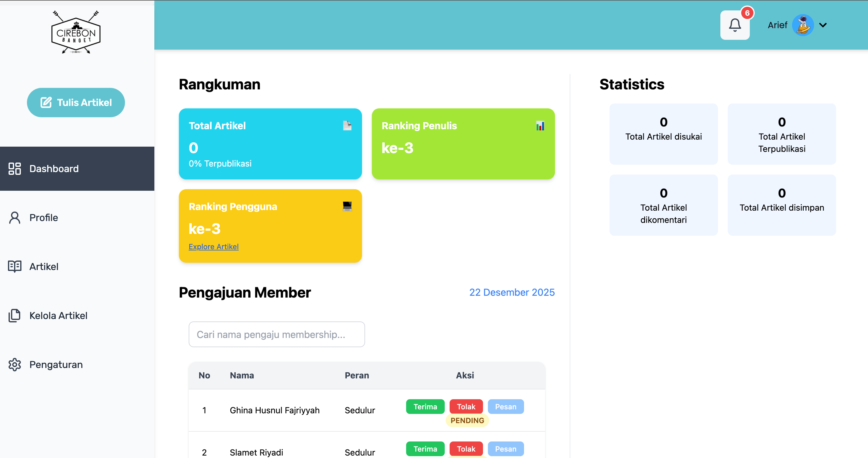This screenshot has width=868, height=458.
Task: Expand the user menu chevron
Action: [823, 25]
